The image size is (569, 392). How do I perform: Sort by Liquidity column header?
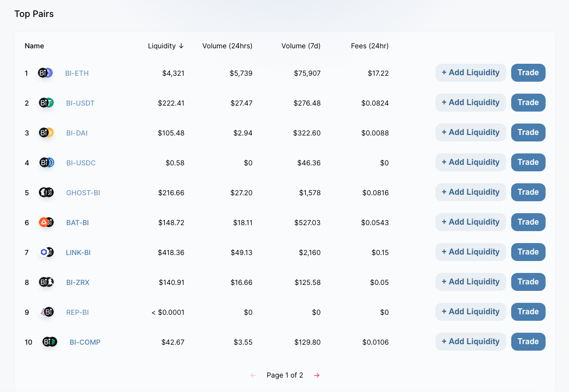[166, 46]
